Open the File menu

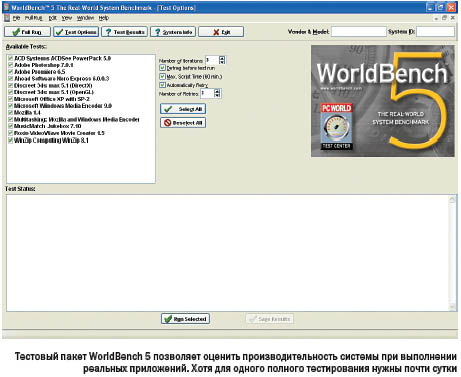[x=17, y=18]
